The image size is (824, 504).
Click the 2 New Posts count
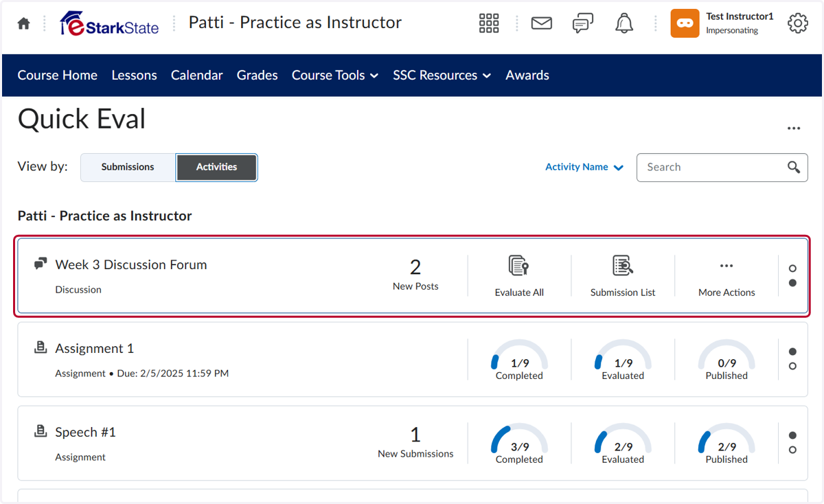pyautogui.click(x=415, y=274)
